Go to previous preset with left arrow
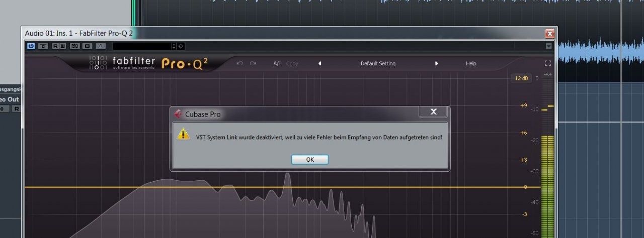This screenshot has width=644, height=238. pos(319,64)
